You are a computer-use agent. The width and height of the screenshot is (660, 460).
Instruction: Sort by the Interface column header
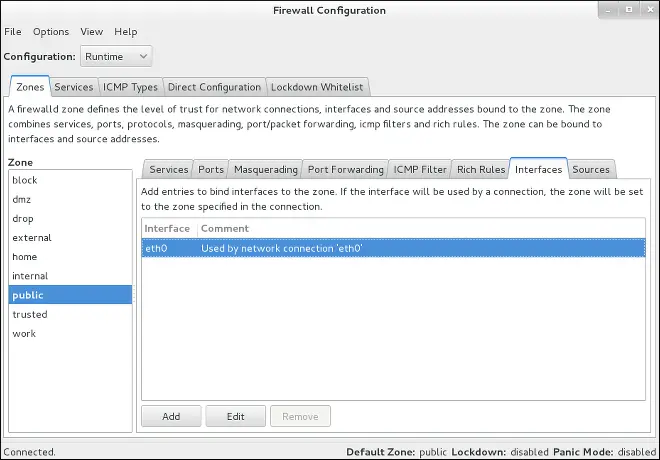click(x=169, y=229)
